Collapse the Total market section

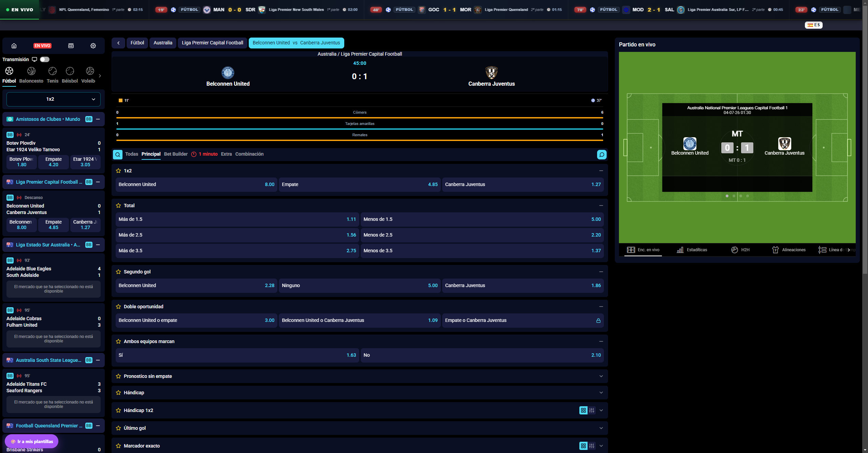pyautogui.click(x=601, y=206)
